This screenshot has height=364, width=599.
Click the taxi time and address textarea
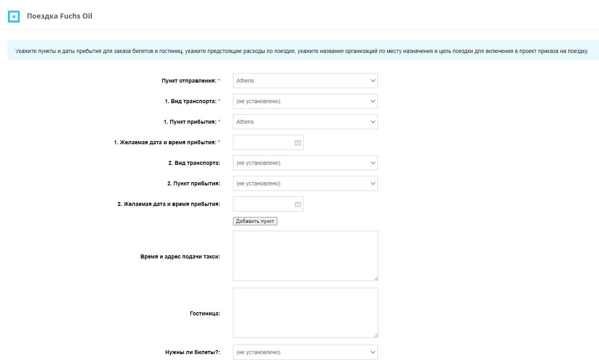305,256
